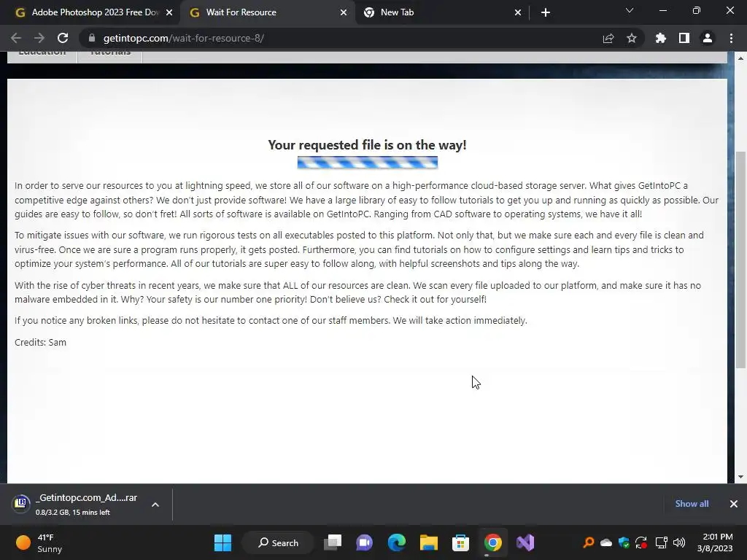The width and height of the screenshot is (747, 560).
Task: Open the Extensions puzzle icon
Action: (x=661, y=38)
